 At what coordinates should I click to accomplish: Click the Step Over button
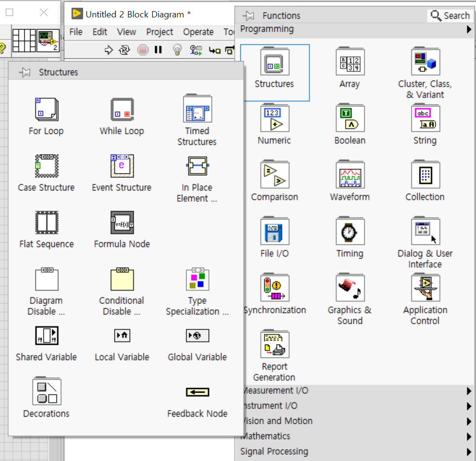[x=230, y=49]
